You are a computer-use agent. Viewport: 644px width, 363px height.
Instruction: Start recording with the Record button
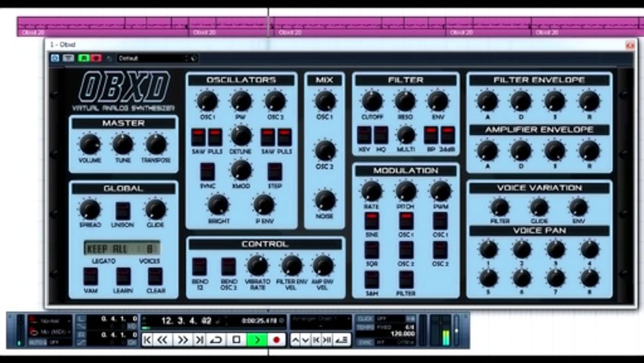(276, 340)
